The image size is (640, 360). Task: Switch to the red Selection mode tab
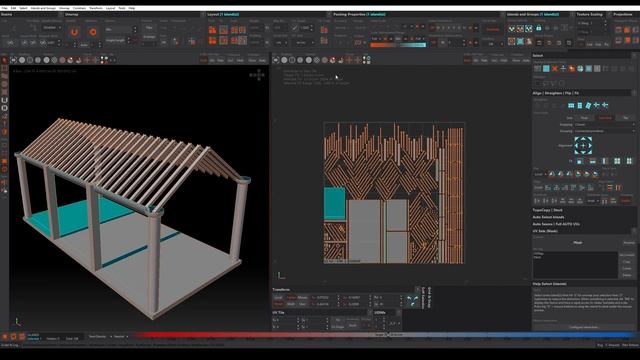coord(605,118)
